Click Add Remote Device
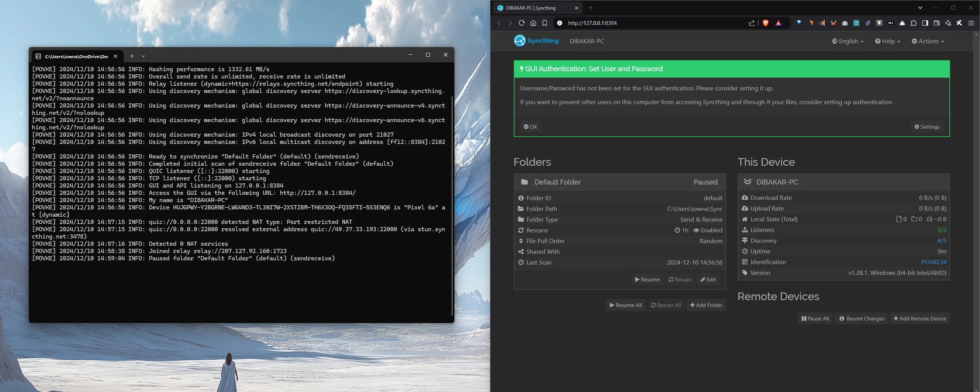 [920, 318]
